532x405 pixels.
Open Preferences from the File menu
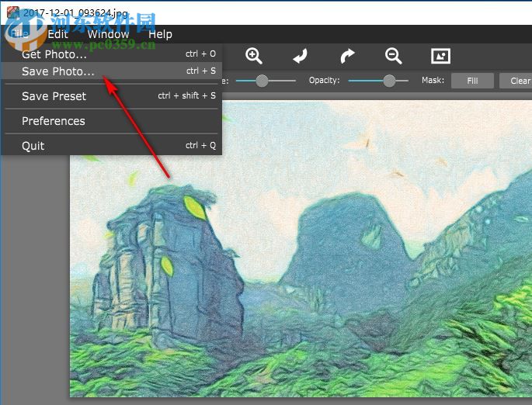tap(112, 121)
